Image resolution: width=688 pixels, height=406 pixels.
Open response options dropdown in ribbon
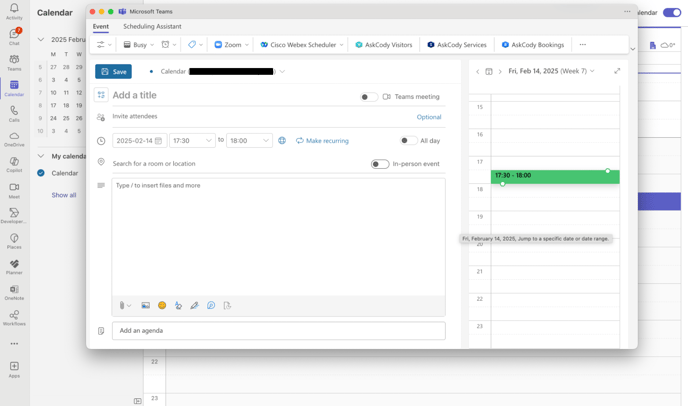(x=104, y=45)
